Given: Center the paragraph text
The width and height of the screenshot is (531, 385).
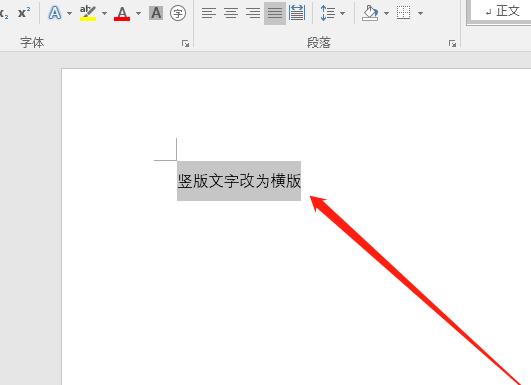Looking at the screenshot, I should point(231,13).
